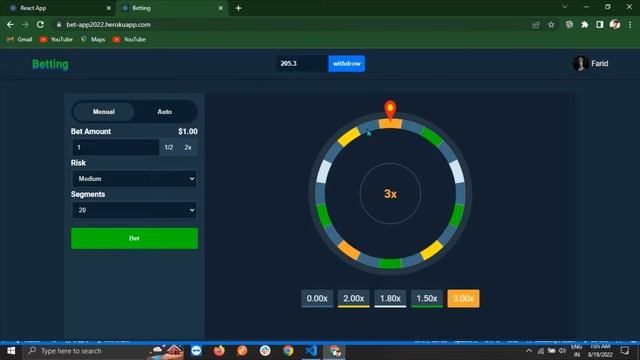Screen dimensions: 640x360
Task: Click the 1.50x multiplier chip
Action: pos(427,299)
